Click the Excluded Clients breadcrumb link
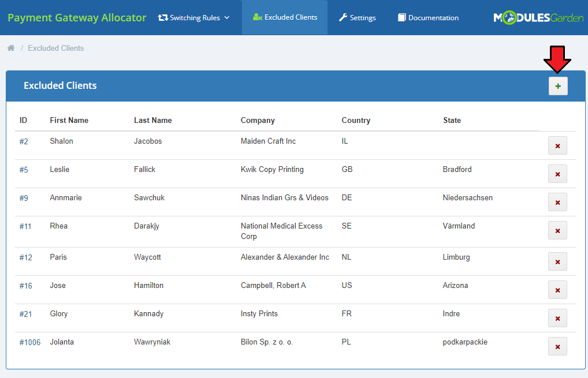588x378 pixels. (56, 48)
